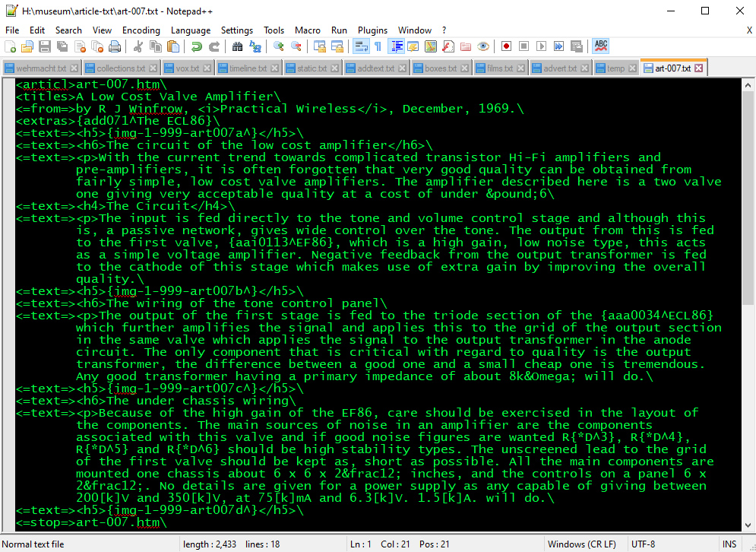Switch to the static.txt tab
This screenshot has width=756, height=552.
tap(312, 68)
